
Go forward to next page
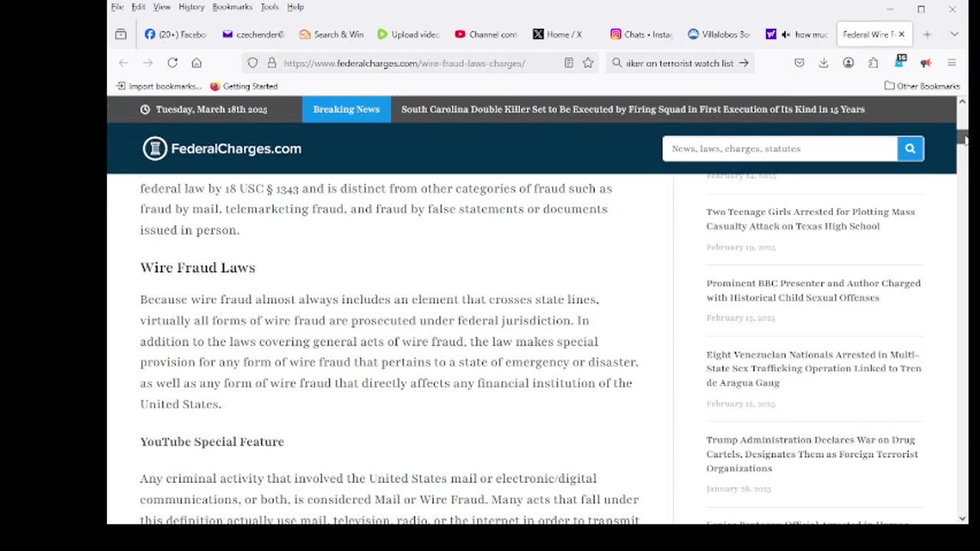pos(148,63)
